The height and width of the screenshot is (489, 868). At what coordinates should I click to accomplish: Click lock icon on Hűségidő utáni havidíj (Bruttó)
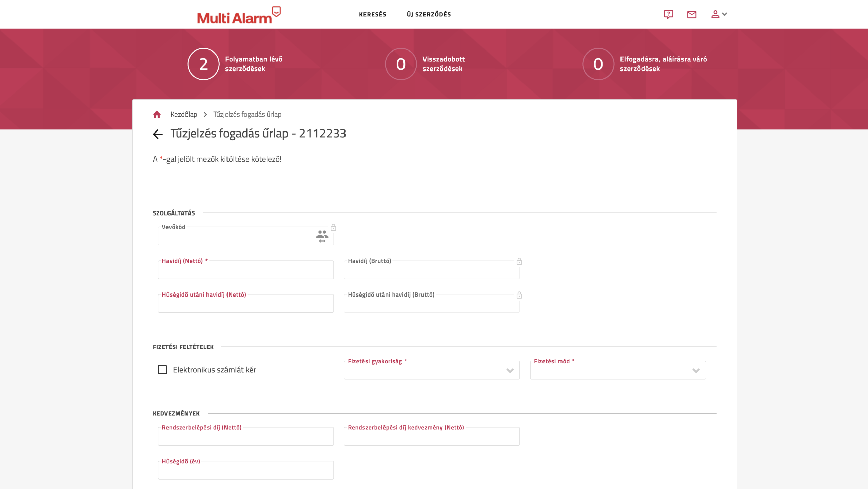(x=519, y=295)
